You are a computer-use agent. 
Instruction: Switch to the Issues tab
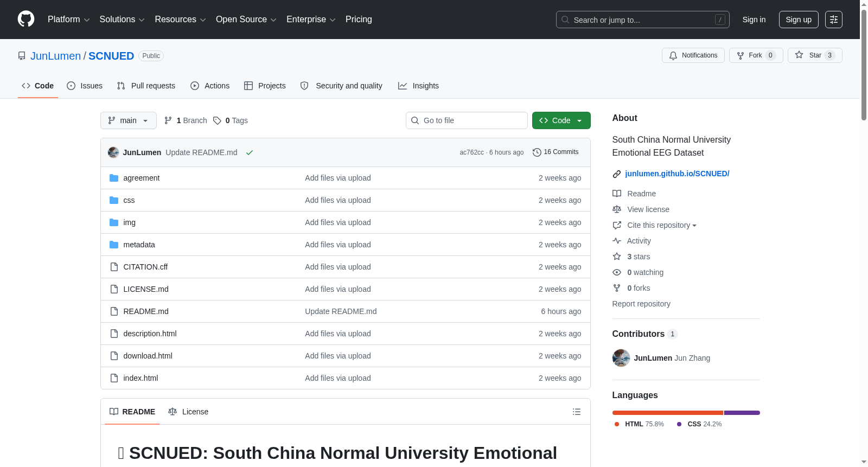pos(85,86)
